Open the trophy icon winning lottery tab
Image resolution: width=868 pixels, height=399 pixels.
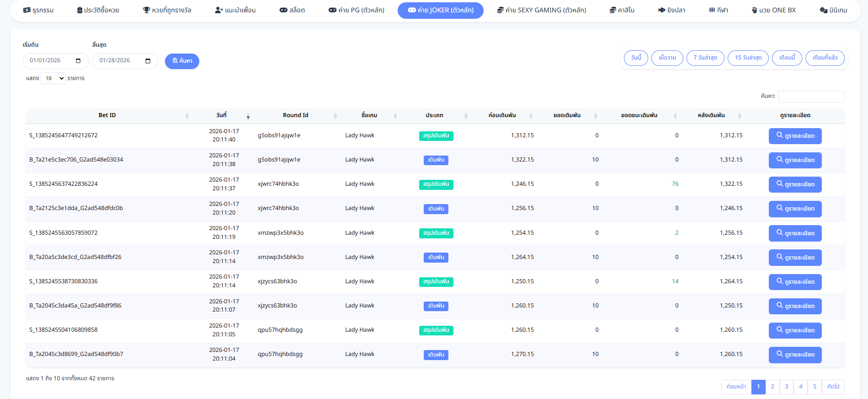pyautogui.click(x=146, y=10)
